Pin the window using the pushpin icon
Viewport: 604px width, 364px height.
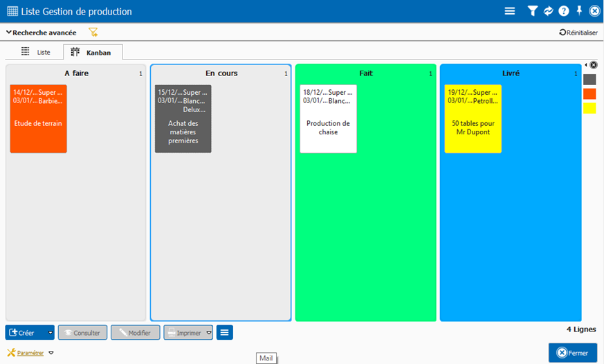[579, 11]
